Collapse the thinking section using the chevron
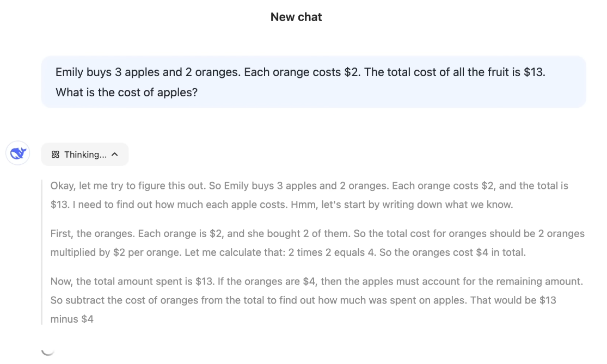 point(115,155)
